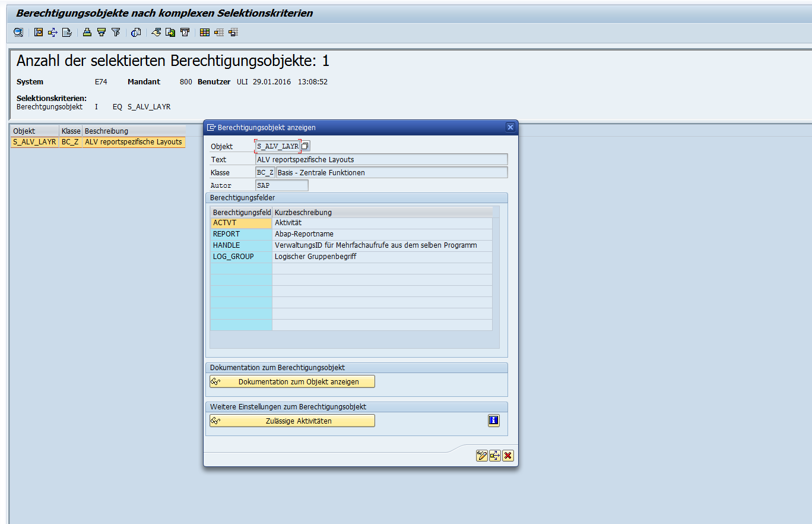This screenshot has width=812, height=524.
Task: Click the S_ALV_LAYR row in results list
Action: point(34,142)
